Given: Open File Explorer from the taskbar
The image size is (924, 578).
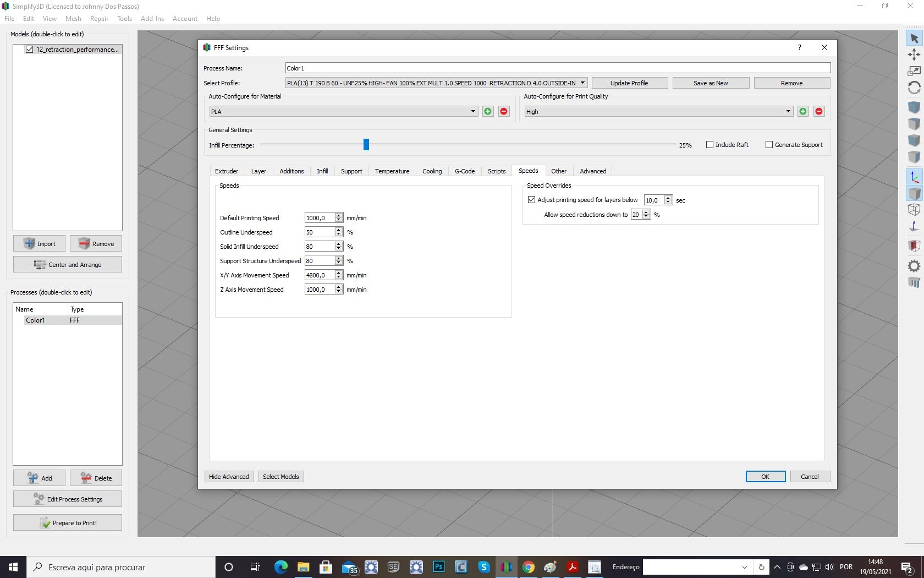Looking at the screenshot, I should point(304,567).
